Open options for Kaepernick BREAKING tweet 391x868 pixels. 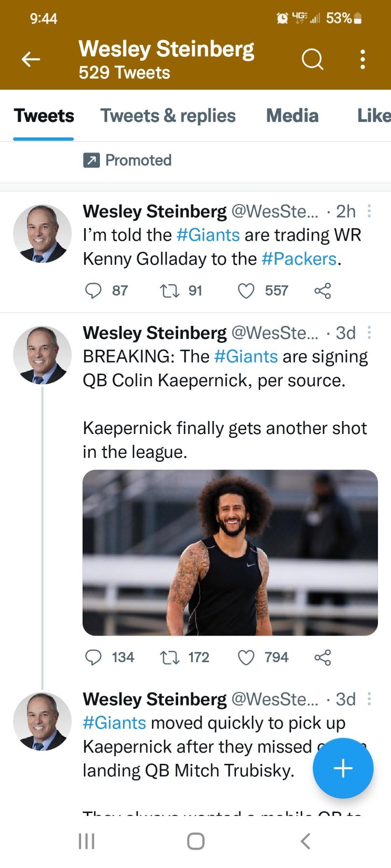point(369,333)
